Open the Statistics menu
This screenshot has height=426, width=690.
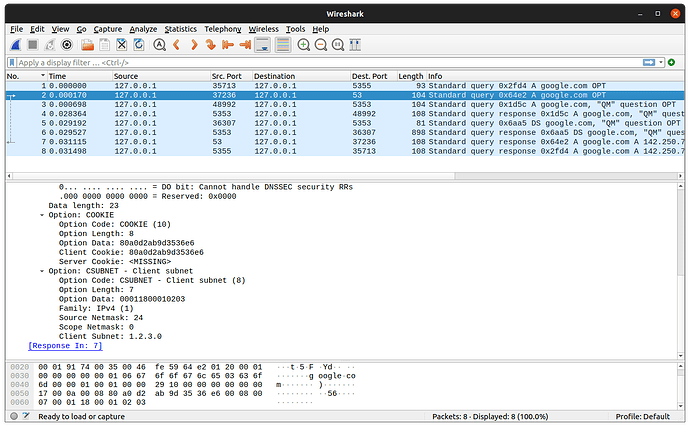pyautogui.click(x=180, y=29)
